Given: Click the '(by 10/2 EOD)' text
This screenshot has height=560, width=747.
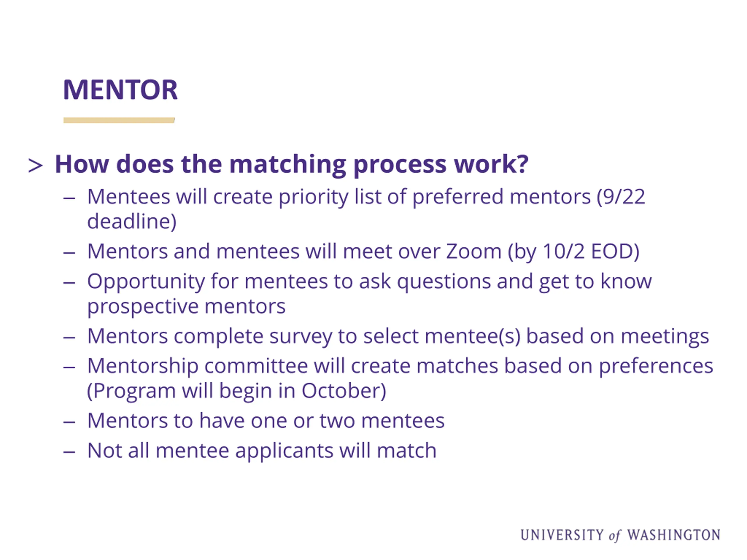Looking at the screenshot, I should (x=574, y=252).
